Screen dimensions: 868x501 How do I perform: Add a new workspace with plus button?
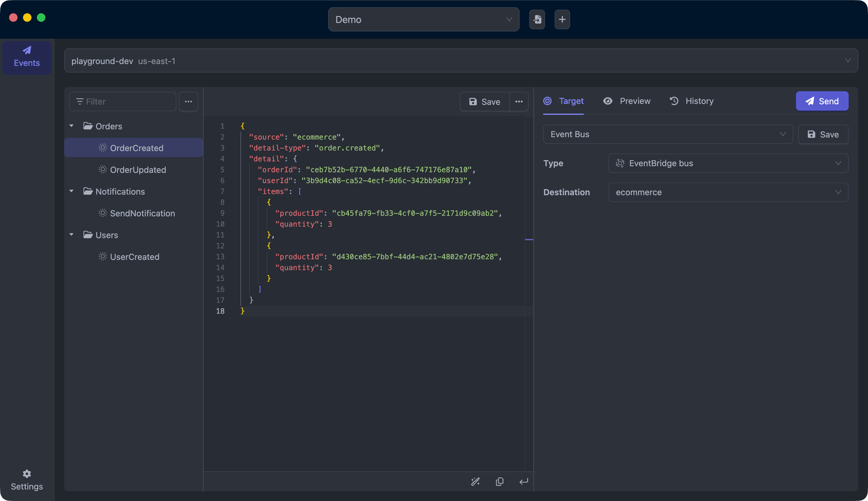[562, 20]
